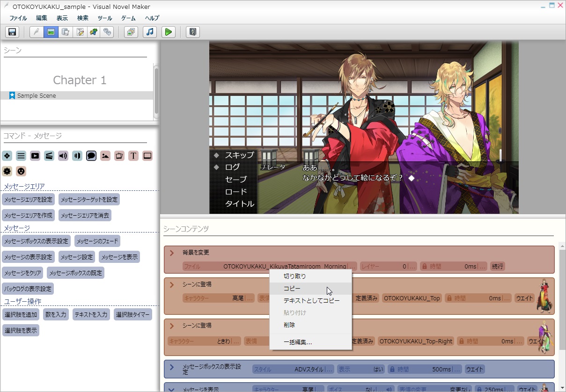Click the 高尾 character thumbnail in the scene contents
This screenshot has width=566, height=392.
tap(544, 296)
